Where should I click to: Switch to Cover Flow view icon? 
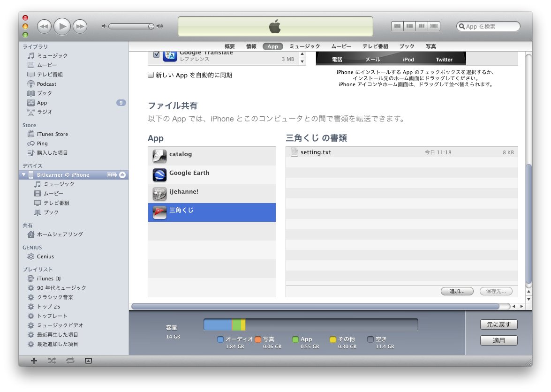[x=434, y=26]
